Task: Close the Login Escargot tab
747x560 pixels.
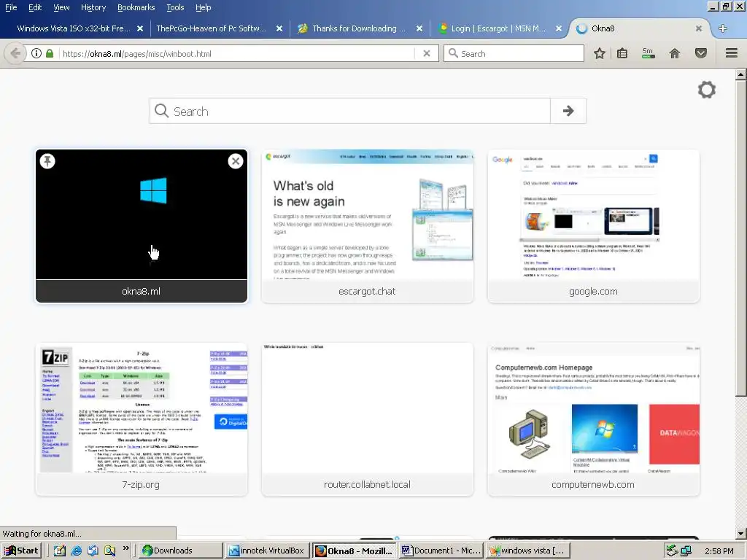Action: point(559,28)
